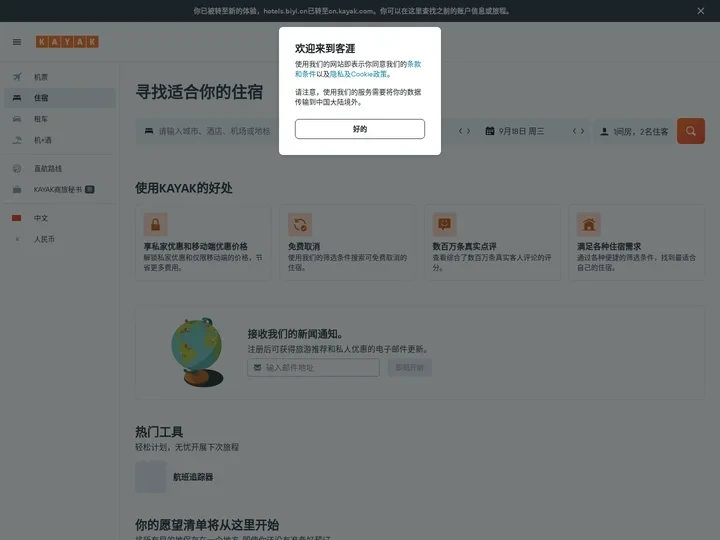Click the 欢迎来到客涯 dialog title
Screen dimensions: 720x540
coord(325,48)
